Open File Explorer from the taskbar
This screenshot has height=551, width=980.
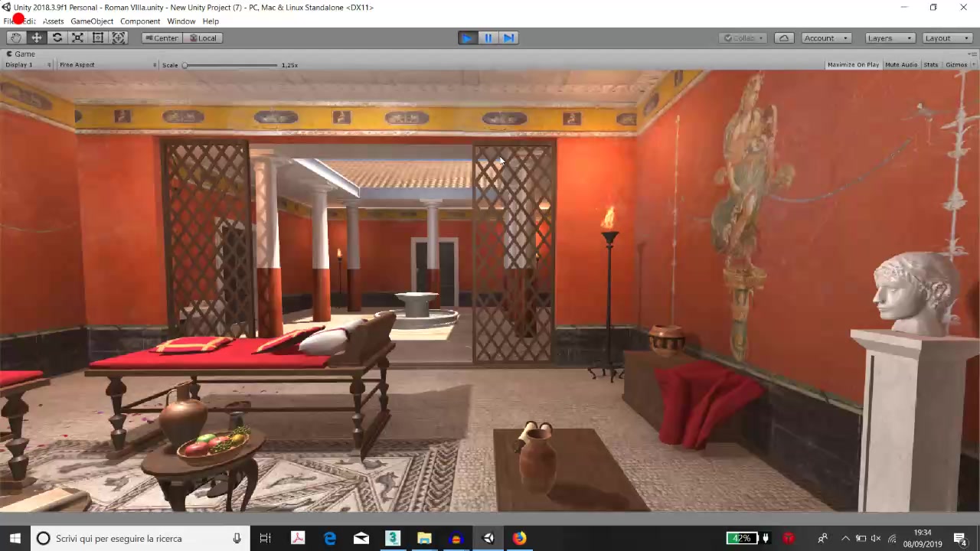[424, 538]
